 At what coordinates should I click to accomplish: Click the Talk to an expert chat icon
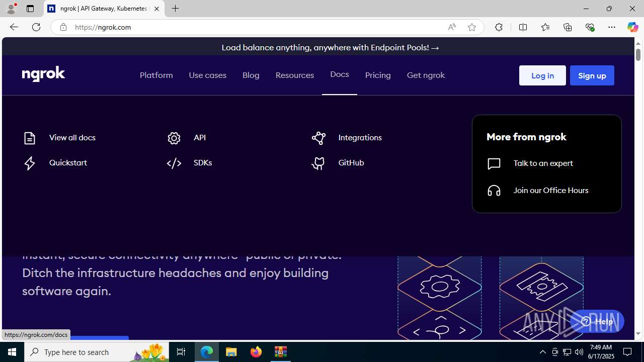click(494, 163)
